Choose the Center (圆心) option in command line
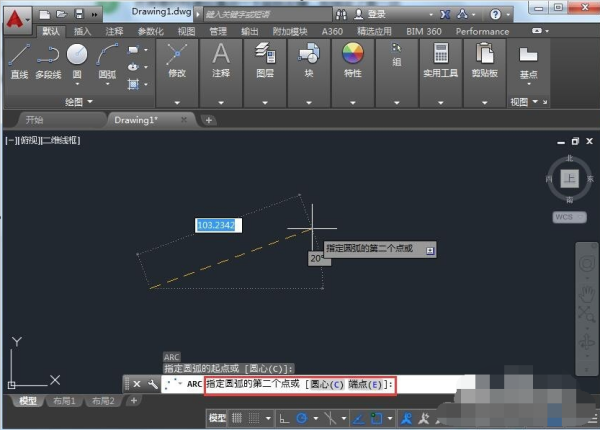 coord(326,384)
